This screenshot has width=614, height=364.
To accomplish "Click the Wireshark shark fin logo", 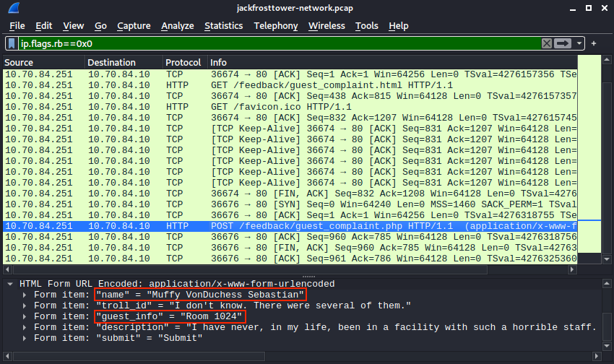I will 14,8.
